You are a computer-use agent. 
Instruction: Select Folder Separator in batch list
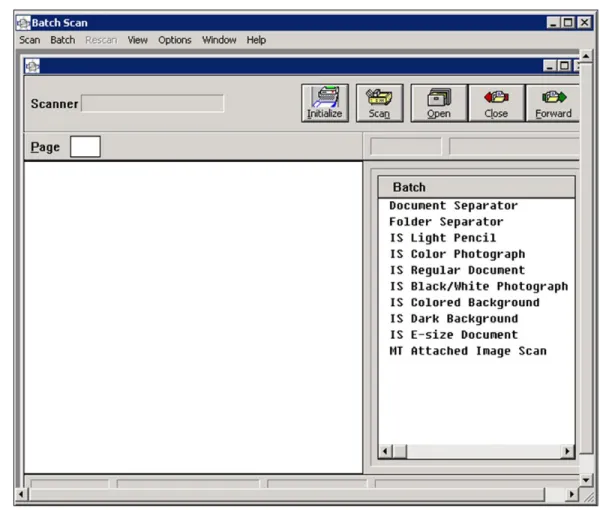446,222
